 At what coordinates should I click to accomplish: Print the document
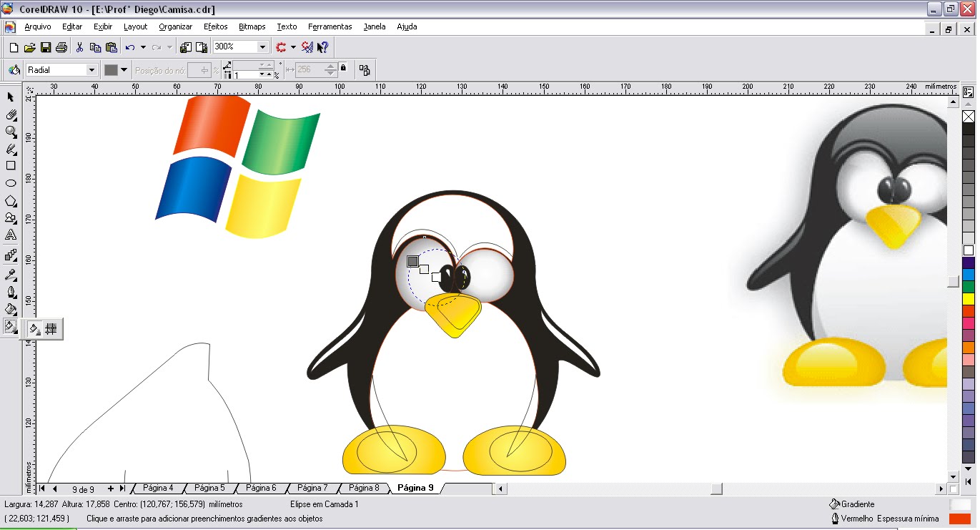[61, 47]
